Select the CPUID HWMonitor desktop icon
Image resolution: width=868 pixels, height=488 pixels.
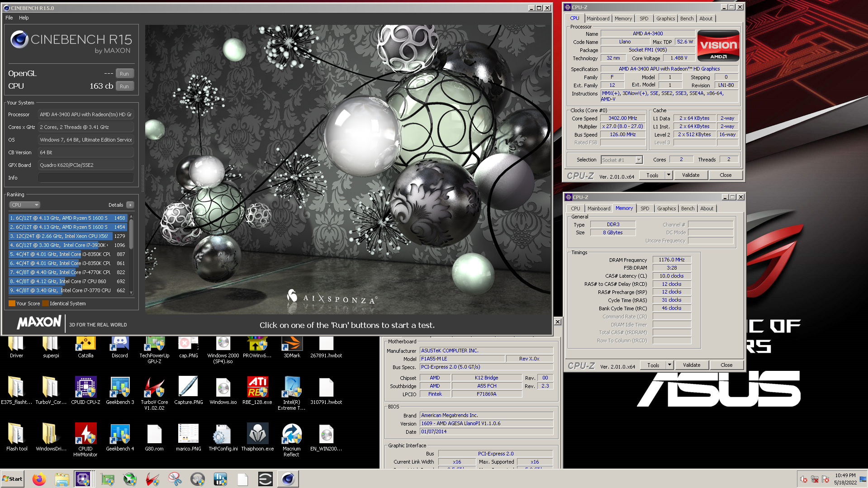point(85,440)
